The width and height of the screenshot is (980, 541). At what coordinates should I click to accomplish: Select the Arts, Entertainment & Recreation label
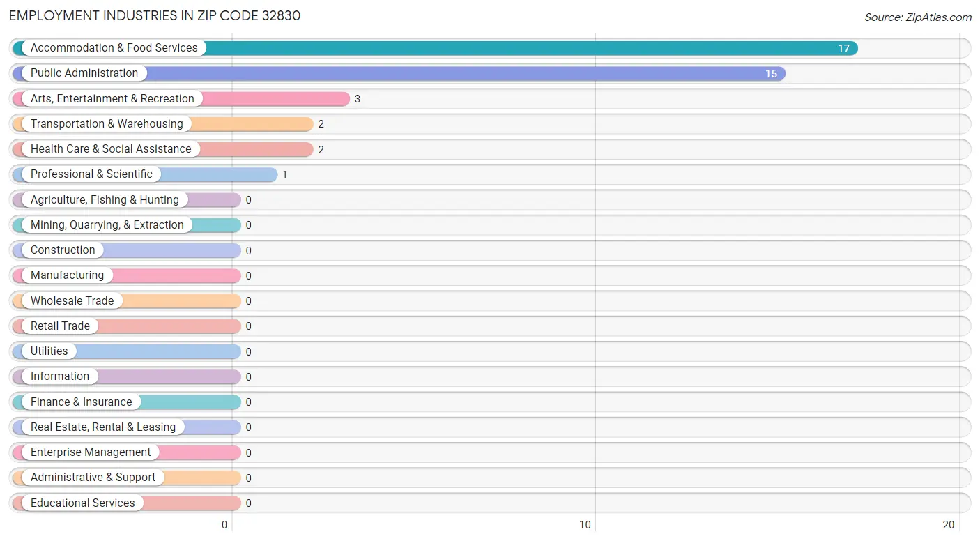[112, 99]
